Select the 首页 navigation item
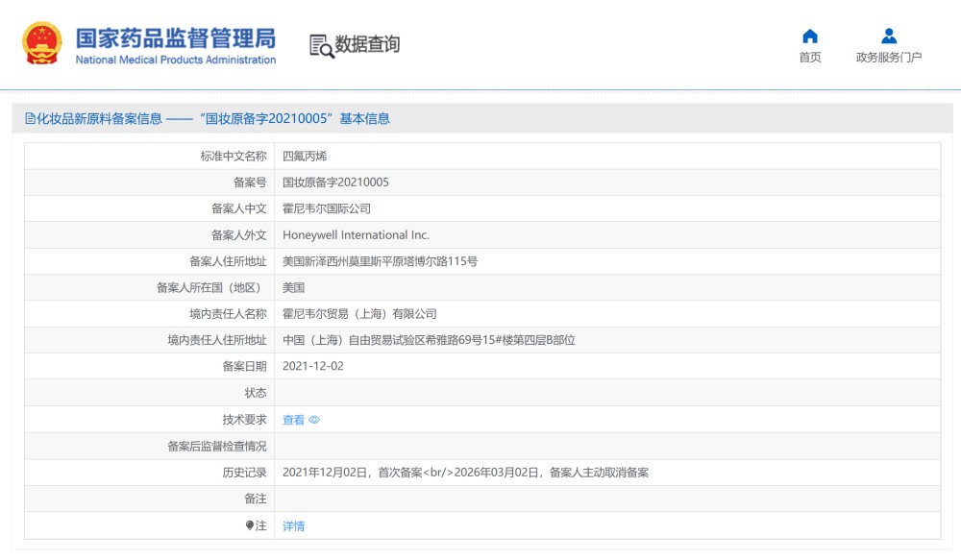 click(808, 58)
